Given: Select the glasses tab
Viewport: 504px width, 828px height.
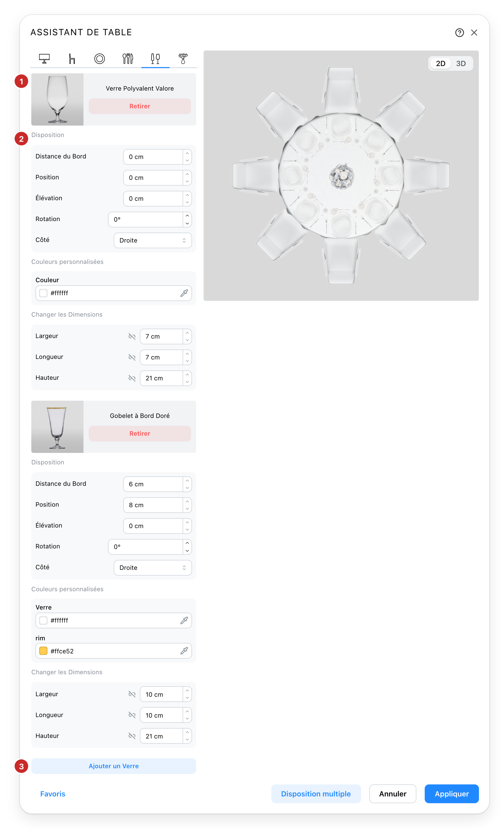Looking at the screenshot, I should point(155,59).
